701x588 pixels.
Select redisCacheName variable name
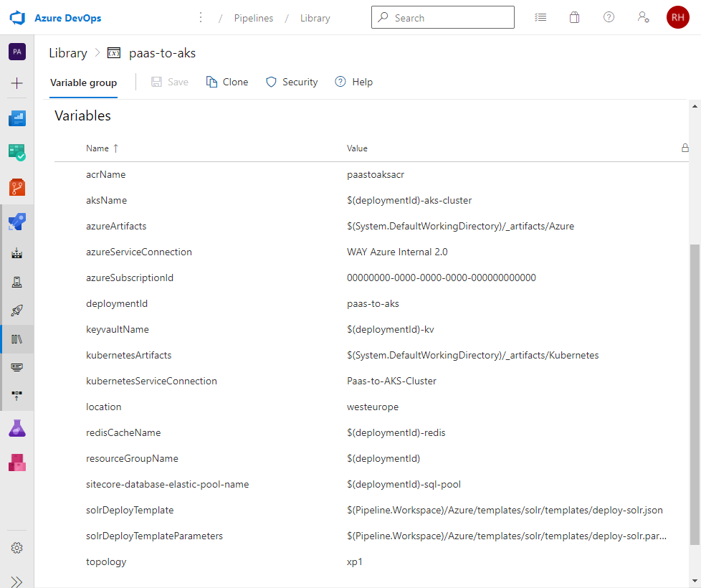123,433
